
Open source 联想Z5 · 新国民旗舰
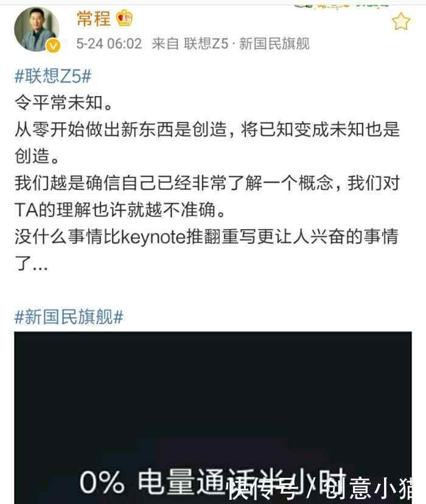[x=246, y=44]
